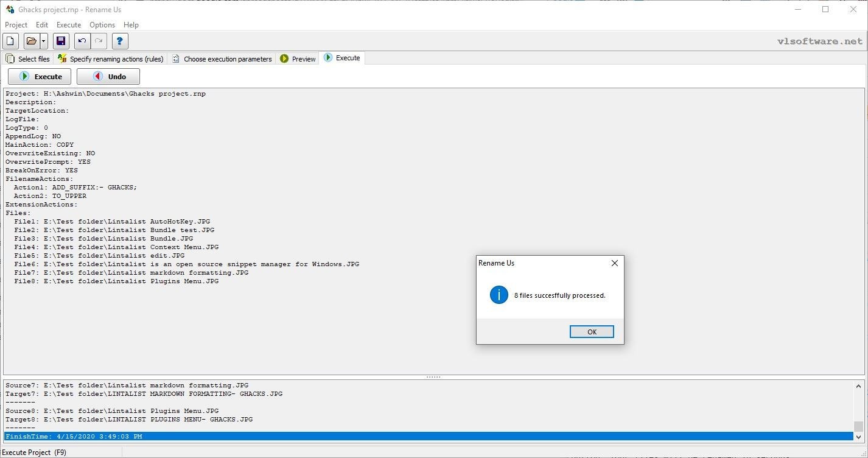Go to Choose execution parameters tab

(222, 59)
